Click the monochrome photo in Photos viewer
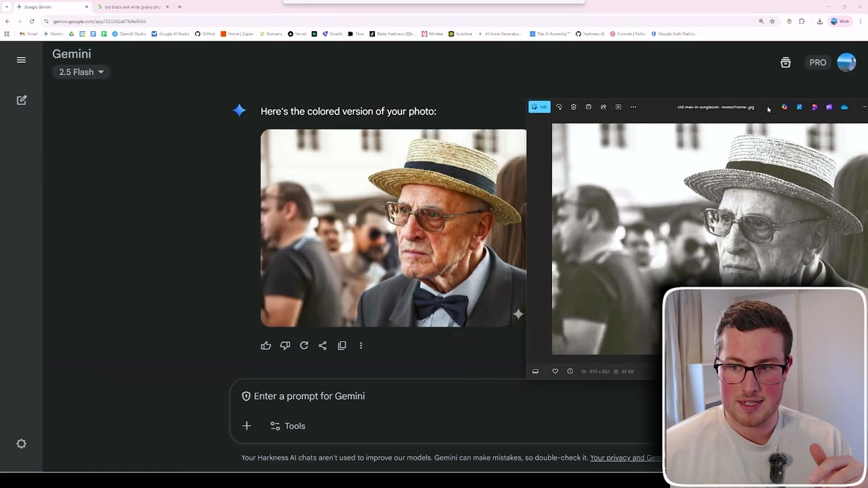The image size is (868, 488). point(709,239)
